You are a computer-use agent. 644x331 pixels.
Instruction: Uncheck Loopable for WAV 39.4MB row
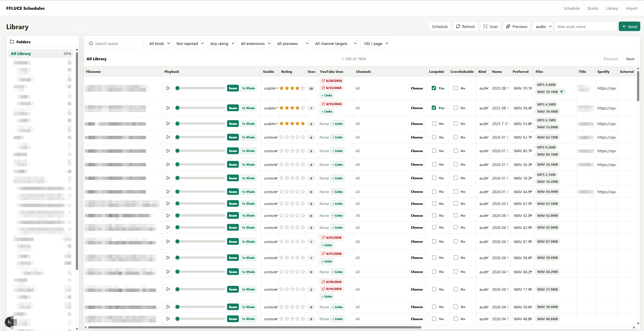coord(434,108)
